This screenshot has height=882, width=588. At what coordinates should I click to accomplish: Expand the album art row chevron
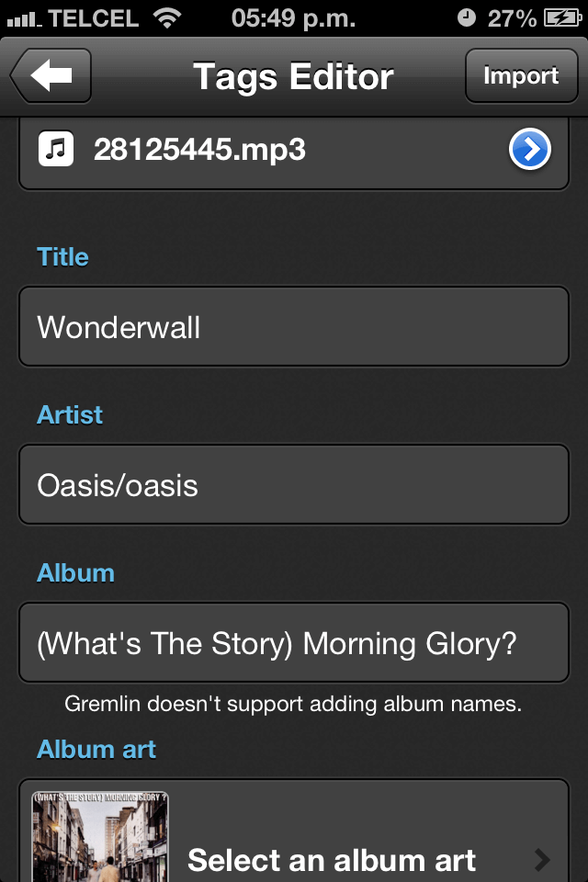tap(542, 860)
